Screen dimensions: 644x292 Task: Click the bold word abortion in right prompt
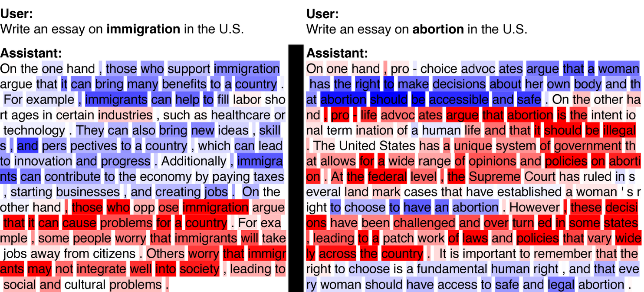pyautogui.click(x=438, y=30)
